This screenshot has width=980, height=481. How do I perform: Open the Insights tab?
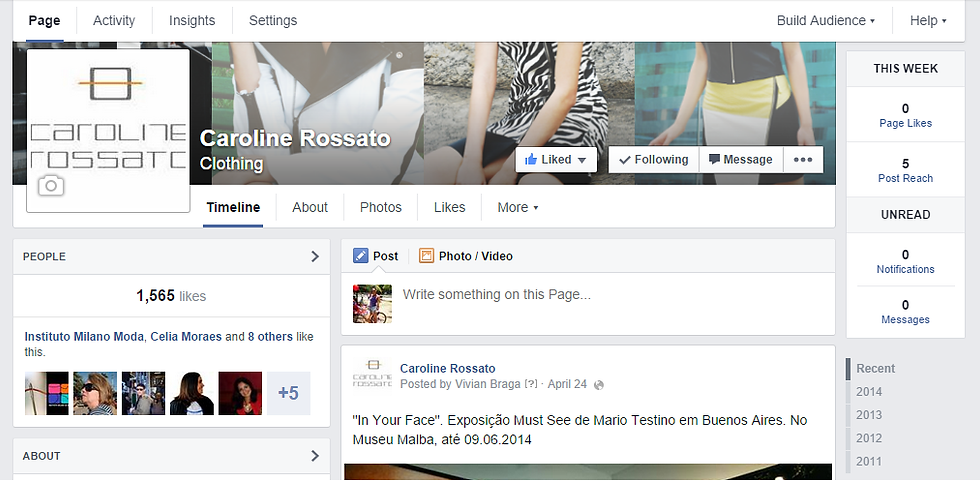click(x=192, y=21)
